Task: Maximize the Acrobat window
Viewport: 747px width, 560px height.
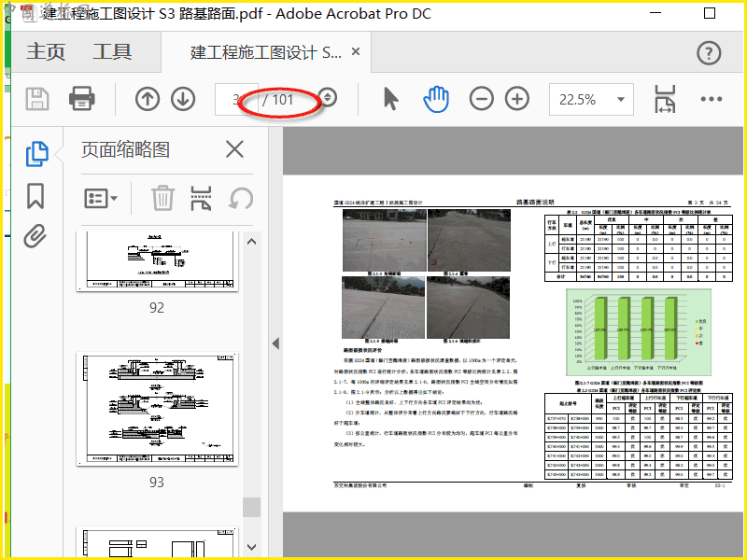Action: [x=710, y=13]
